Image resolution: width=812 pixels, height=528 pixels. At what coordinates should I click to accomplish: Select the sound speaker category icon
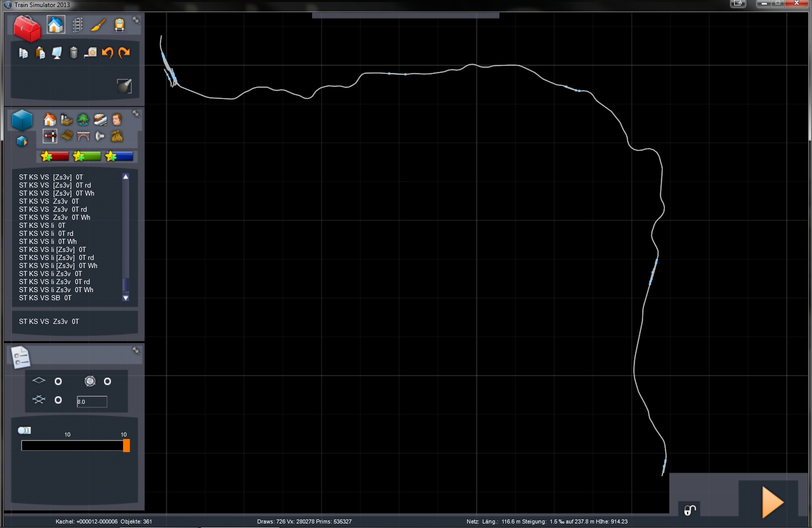pos(100,136)
